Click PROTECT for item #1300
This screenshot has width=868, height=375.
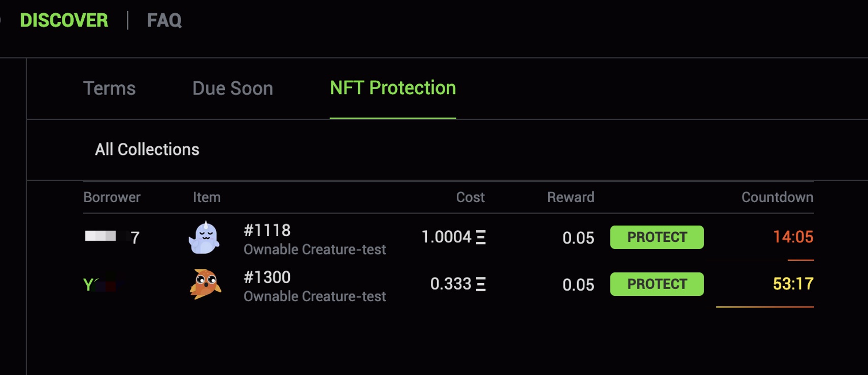tap(657, 284)
